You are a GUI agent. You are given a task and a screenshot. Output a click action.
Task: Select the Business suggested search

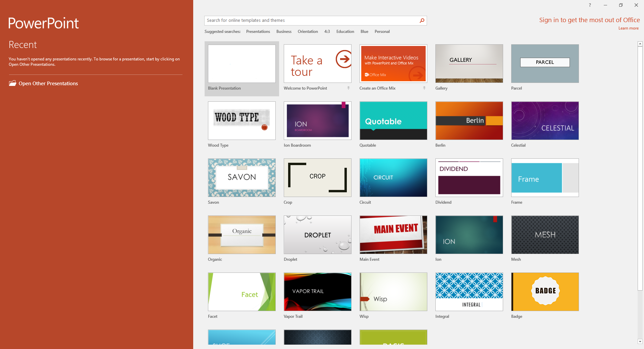[284, 32]
